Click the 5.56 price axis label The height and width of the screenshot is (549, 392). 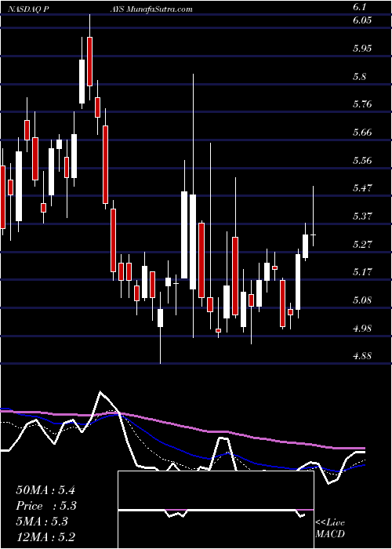click(362, 160)
